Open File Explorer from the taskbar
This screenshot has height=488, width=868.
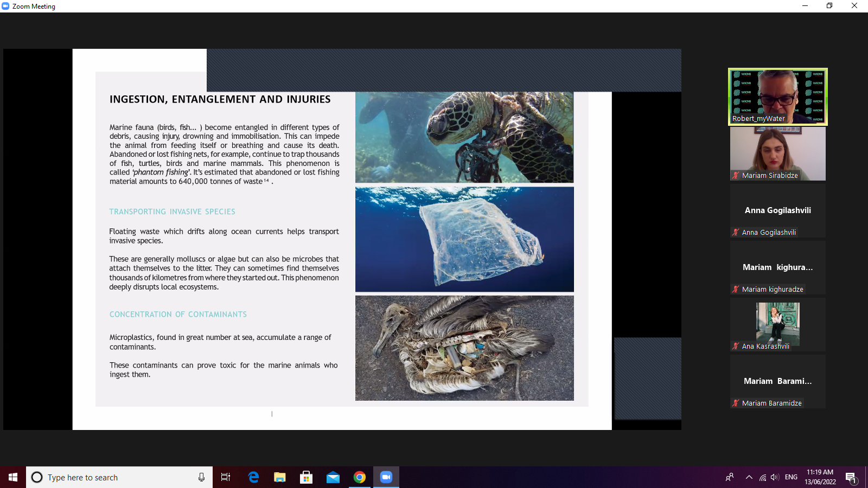point(280,477)
